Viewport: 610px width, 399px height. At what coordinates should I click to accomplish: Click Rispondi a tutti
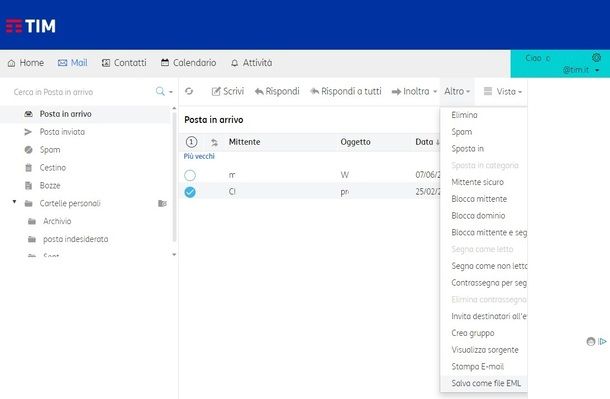(x=346, y=91)
